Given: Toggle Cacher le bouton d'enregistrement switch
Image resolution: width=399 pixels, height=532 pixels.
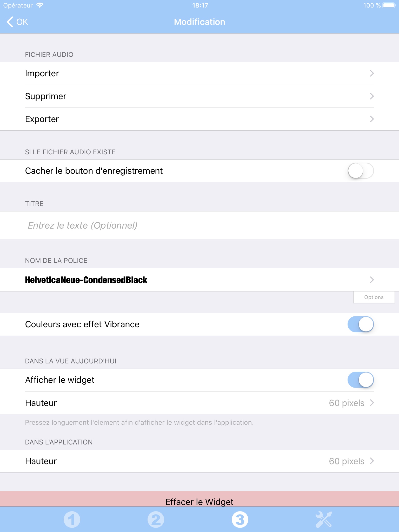Looking at the screenshot, I should click(361, 171).
